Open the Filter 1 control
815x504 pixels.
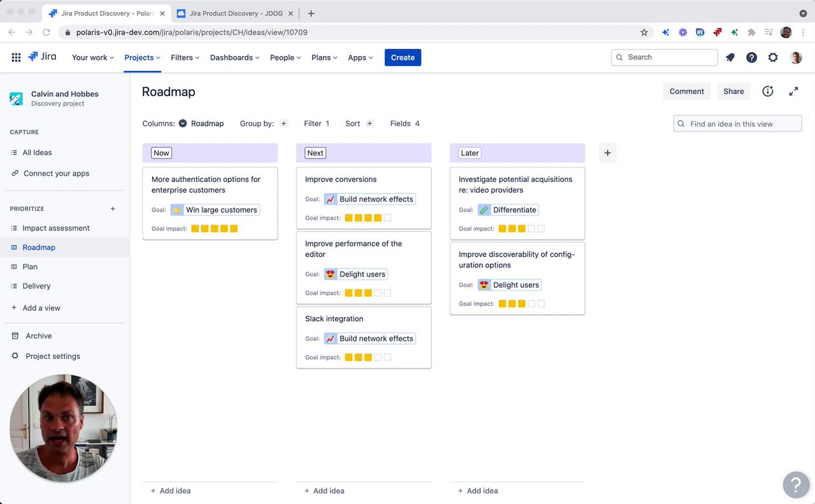click(316, 123)
